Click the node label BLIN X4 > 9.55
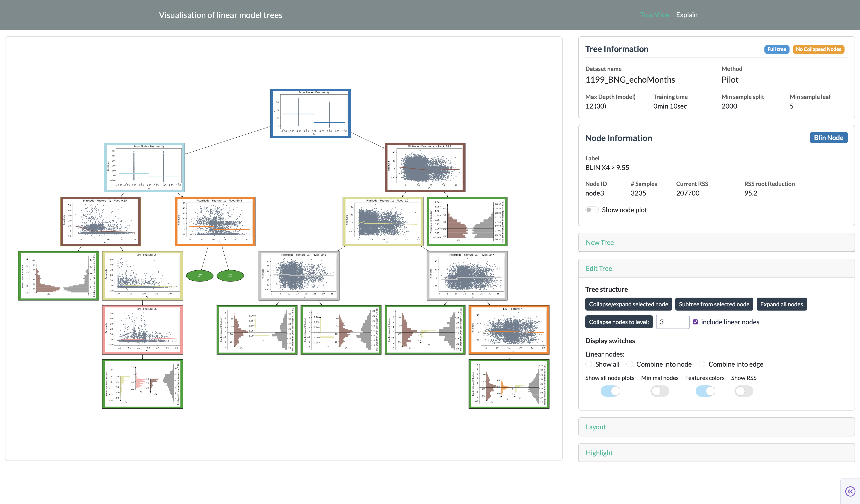Image resolution: width=860 pixels, height=504 pixels. (607, 168)
